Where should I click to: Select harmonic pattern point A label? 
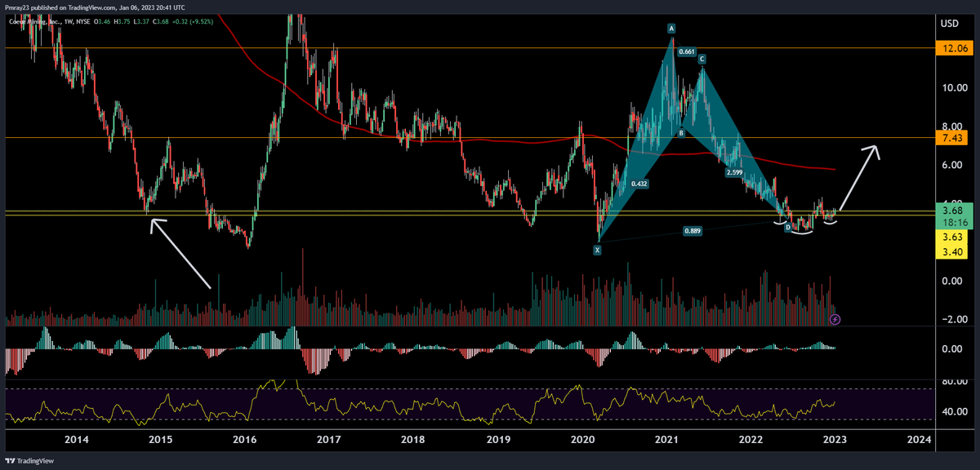point(671,29)
